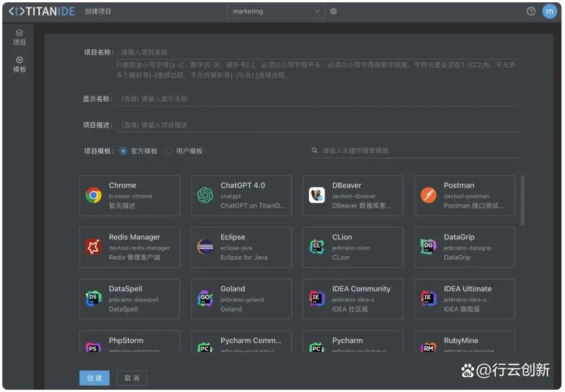Image resolution: width=565 pixels, height=392 pixels.
Task: Choose the DBeaver database template icon
Action: point(316,195)
